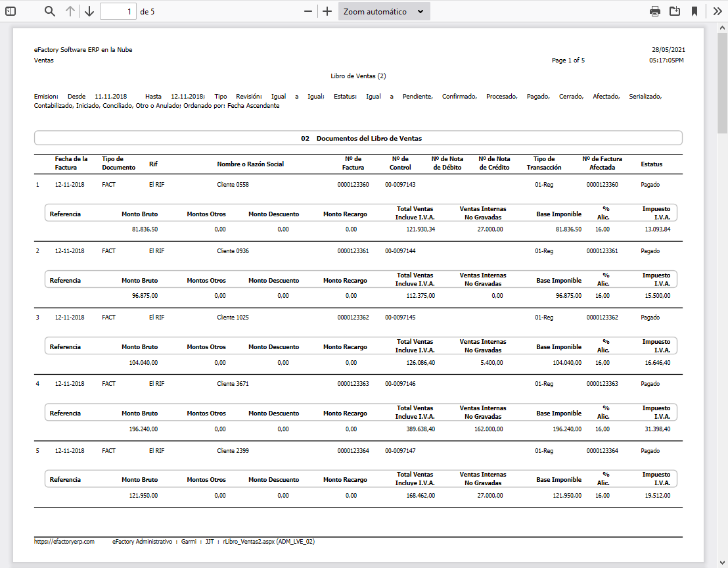Click the page number input field

(118, 11)
